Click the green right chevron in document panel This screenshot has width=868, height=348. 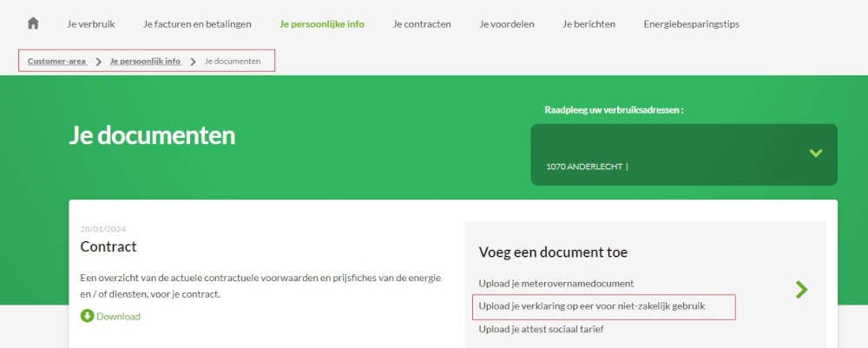tap(801, 290)
